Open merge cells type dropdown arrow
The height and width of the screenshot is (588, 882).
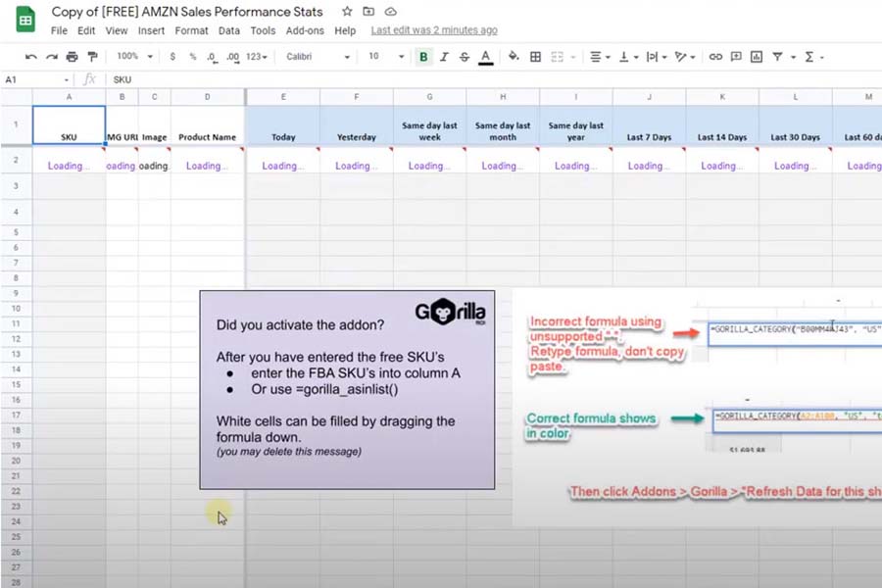(573, 57)
